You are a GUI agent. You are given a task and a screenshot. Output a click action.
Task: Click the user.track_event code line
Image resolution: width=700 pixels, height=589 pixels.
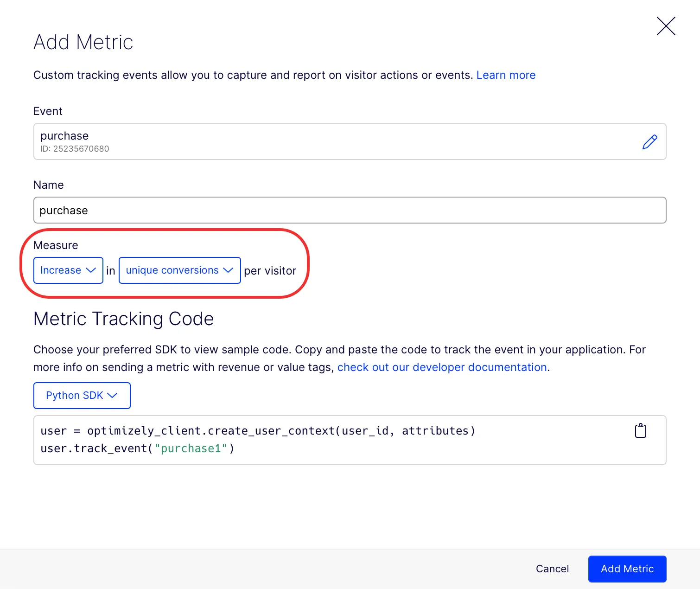tap(137, 448)
